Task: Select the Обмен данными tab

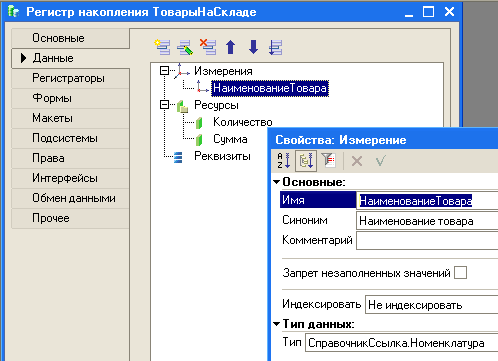Action: [70, 198]
